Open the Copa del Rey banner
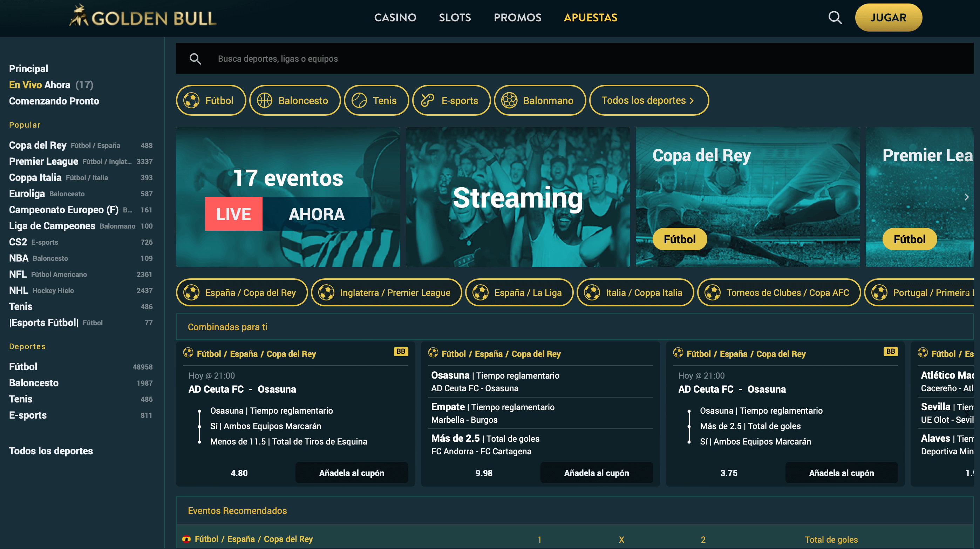Image resolution: width=980 pixels, height=549 pixels. pyautogui.click(x=748, y=197)
